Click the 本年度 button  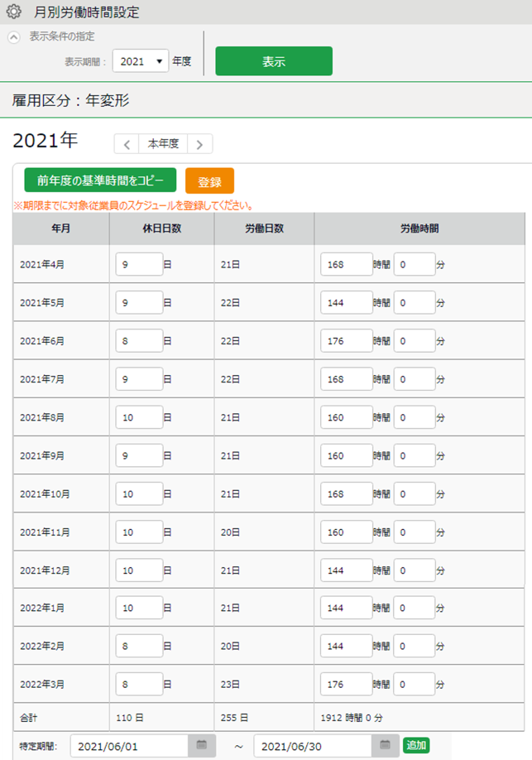(163, 144)
